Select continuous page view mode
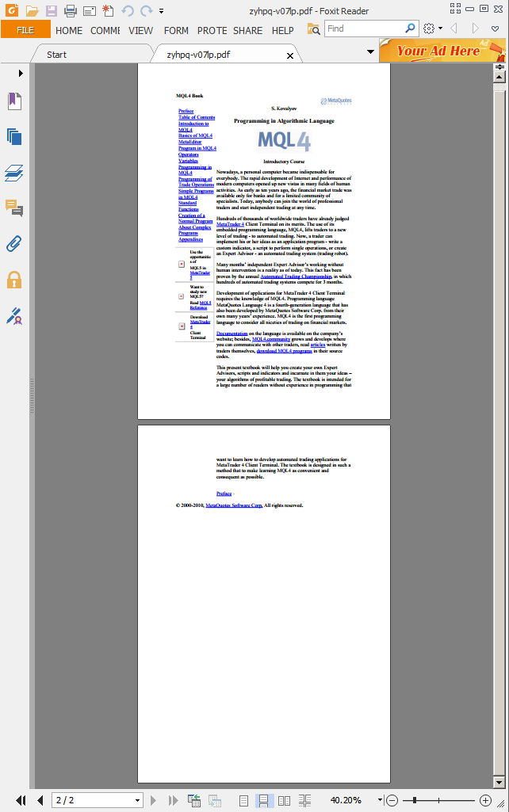 [x=264, y=801]
